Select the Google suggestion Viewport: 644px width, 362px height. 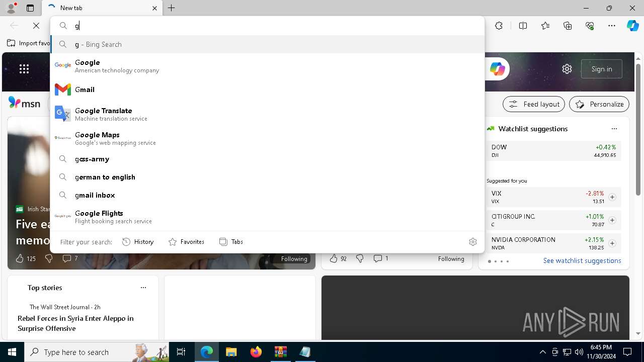coord(267,65)
